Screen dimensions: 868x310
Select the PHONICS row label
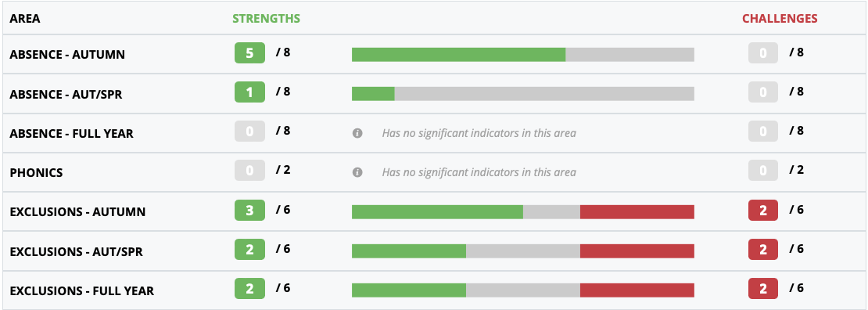(36, 172)
